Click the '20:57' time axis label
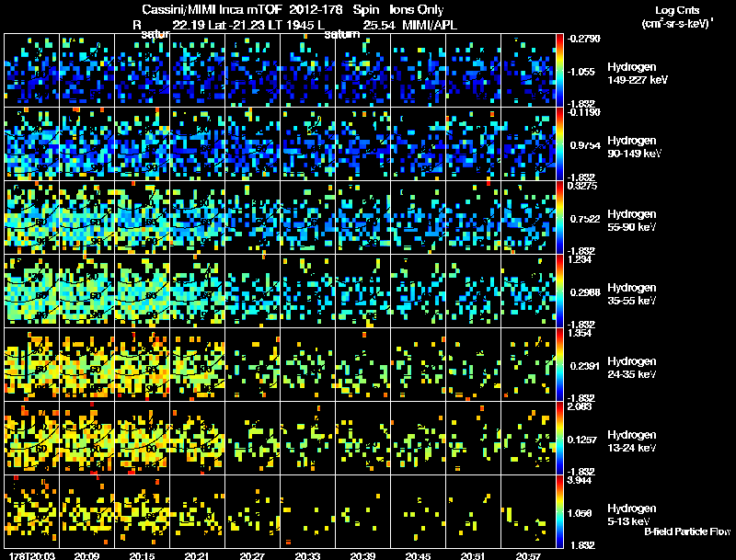Screen dimensions: 736x560 (528, 555)
